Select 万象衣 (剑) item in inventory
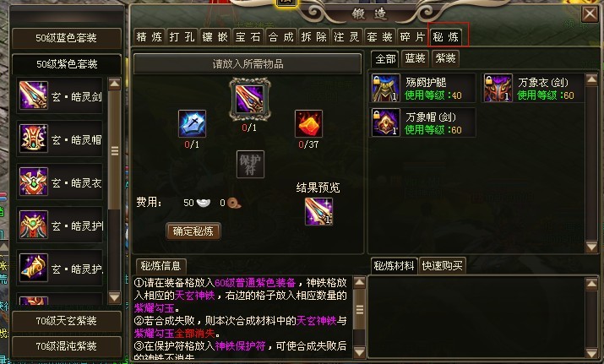 point(534,88)
